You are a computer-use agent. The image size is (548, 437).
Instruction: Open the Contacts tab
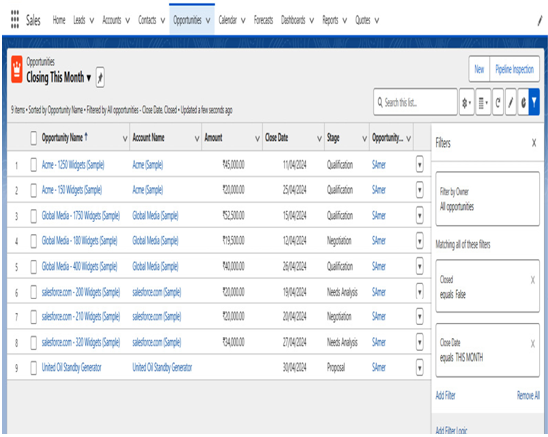point(147,20)
